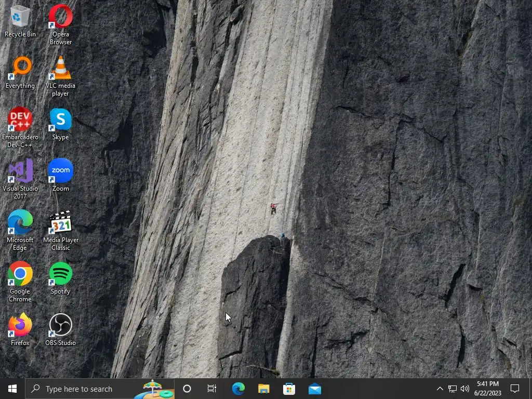Select the Skype desktop shortcut
The height and width of the screenshot is (399, 532).
(x=61, y=124)
